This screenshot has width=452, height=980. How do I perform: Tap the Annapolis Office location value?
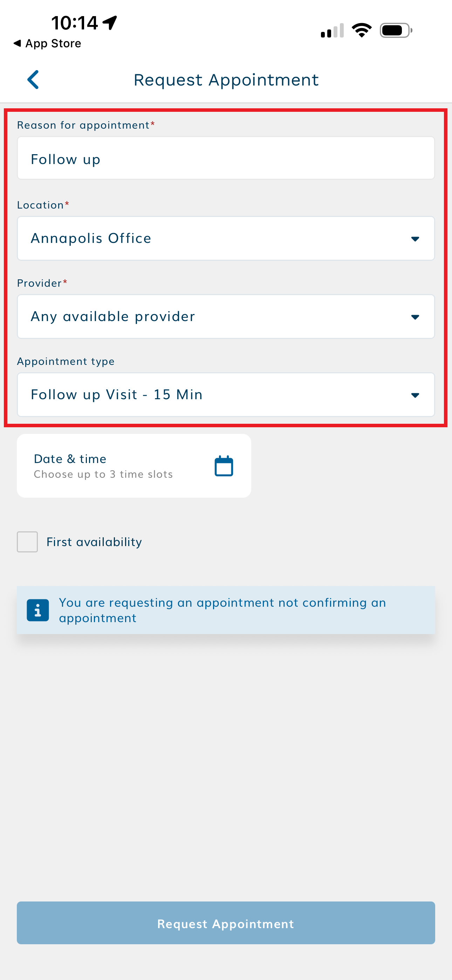tap(91, 239)
